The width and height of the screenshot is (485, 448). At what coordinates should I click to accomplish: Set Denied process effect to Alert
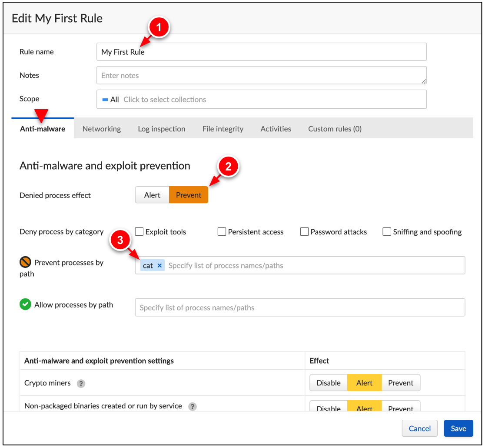tap(152, 195)
